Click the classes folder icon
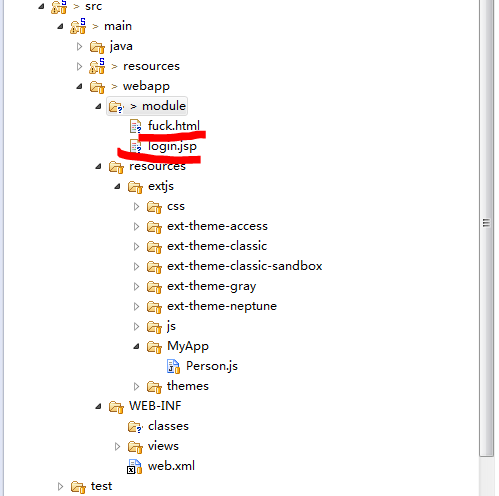 (135, 427)
